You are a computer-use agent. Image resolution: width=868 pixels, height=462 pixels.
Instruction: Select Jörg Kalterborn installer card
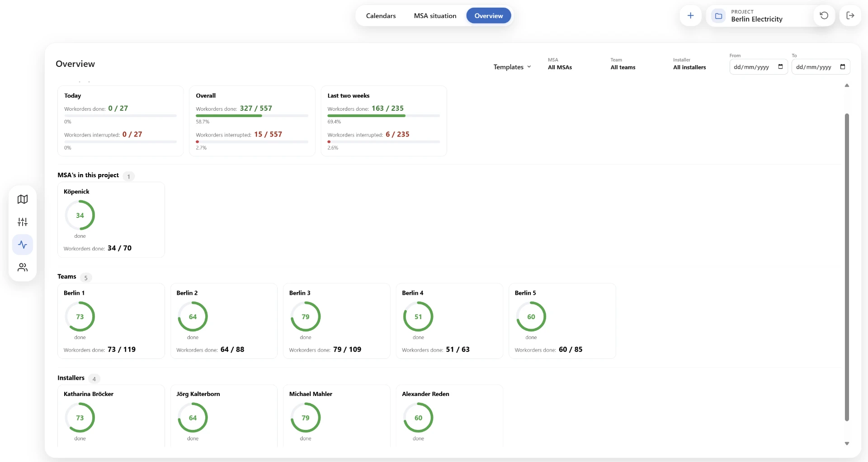224,416
